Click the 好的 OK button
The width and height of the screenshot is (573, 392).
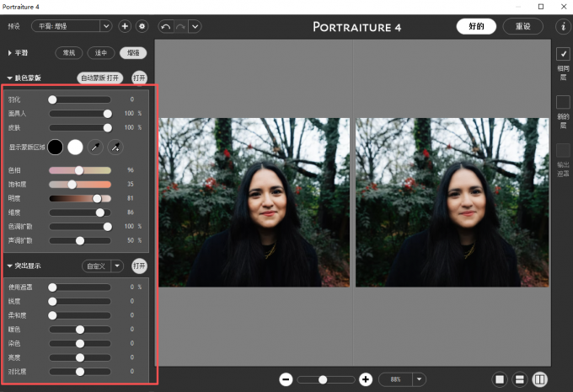pos(476,26)
